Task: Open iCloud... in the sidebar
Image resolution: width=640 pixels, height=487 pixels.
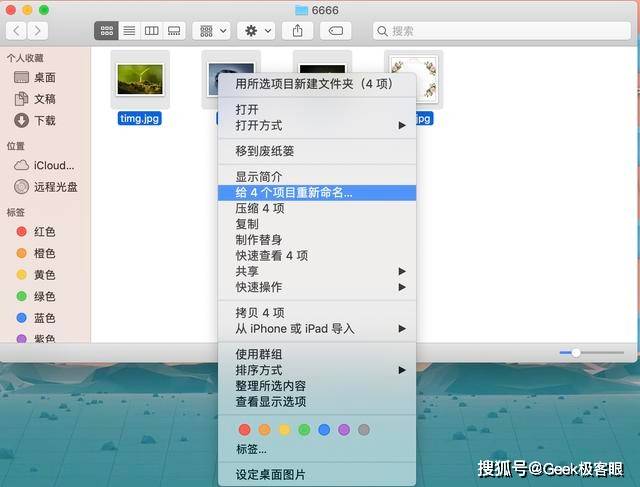Action: (x=45, y=165)
